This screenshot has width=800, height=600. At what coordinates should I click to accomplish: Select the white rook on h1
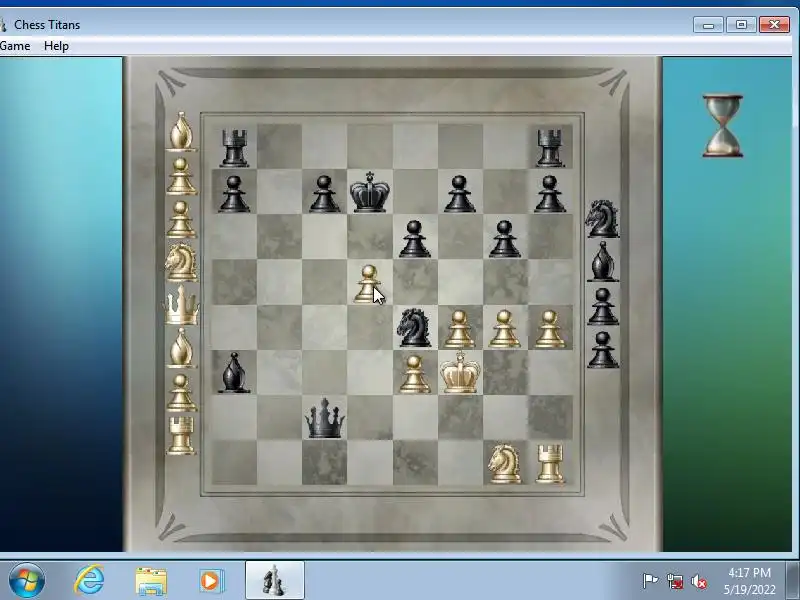click(x=550, y=463)
